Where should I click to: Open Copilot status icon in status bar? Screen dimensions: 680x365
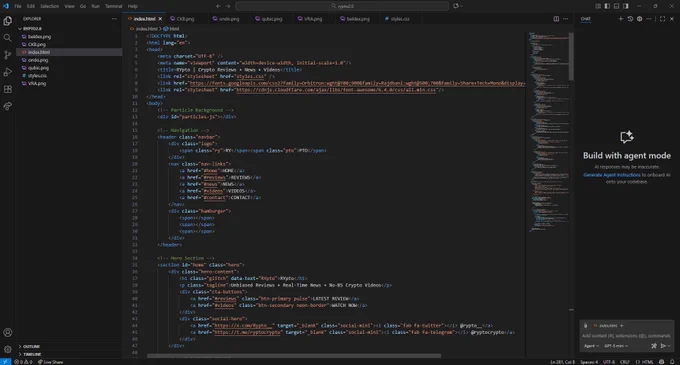[x=661, y=362]
